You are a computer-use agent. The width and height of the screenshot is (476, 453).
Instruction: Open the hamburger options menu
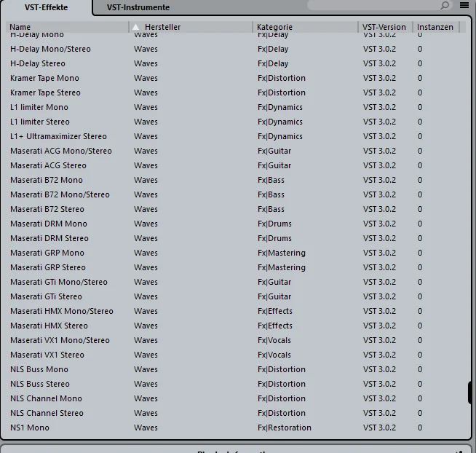coord(464,5)
